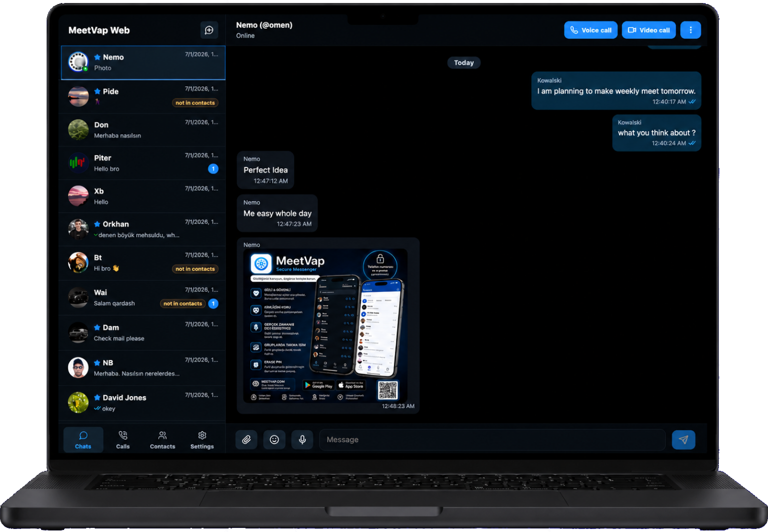Switch to the Calls tab
This screenshot has height=532, width=768.
tap(123, 440)
